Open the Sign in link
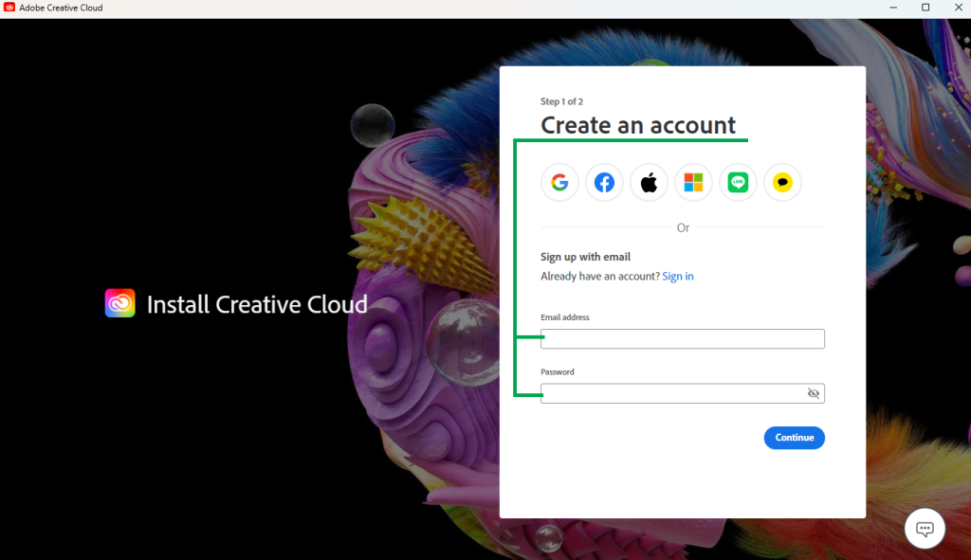Screen dimensions: 971x560 coord(678,276)
